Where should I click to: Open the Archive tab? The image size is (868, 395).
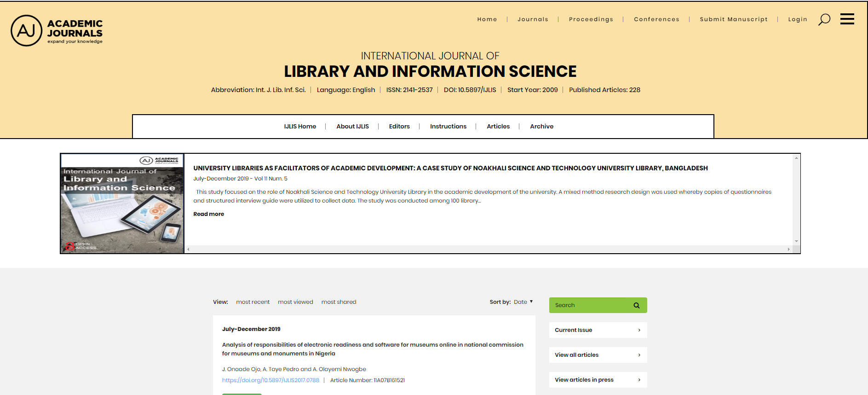541,126
